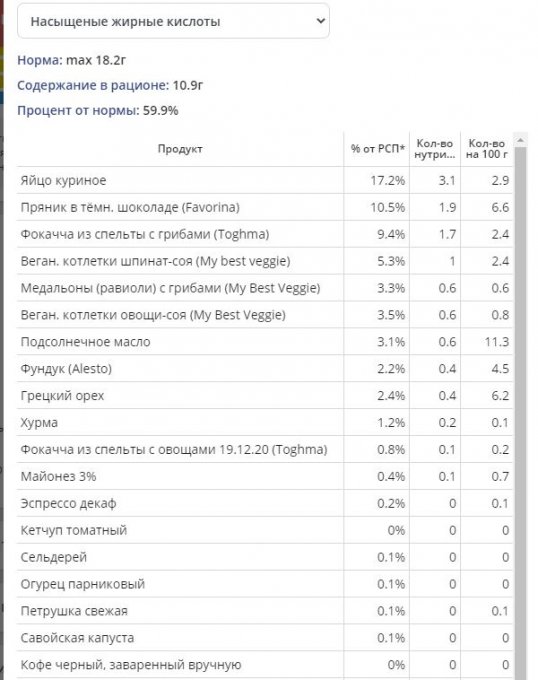
Task: Click the table's vertical scrollbar track
Action: click(520, 412)
